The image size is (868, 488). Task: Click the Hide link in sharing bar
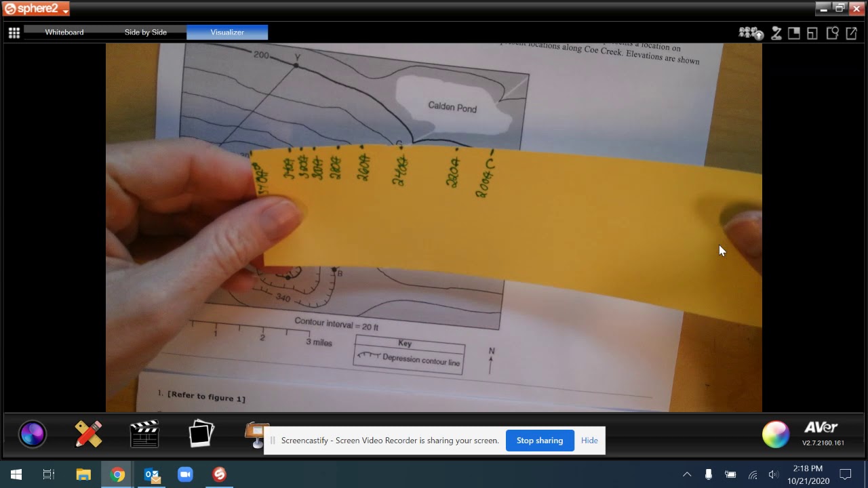[x=589, y=441]
